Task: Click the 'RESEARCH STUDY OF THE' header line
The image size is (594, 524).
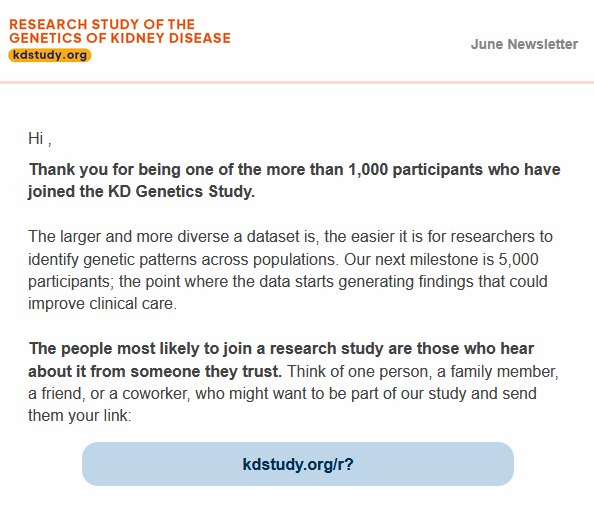Action: click(x=102, y=24)
